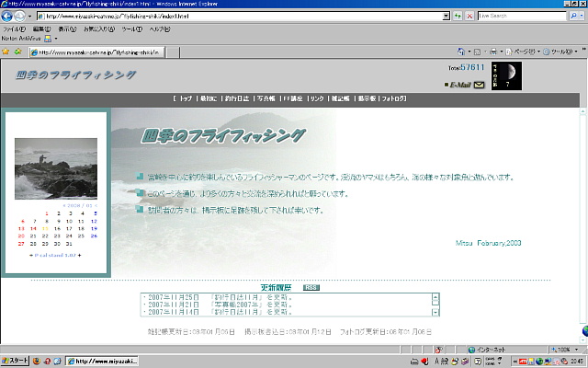Click the フォトログ navigation link

(393, 98)
